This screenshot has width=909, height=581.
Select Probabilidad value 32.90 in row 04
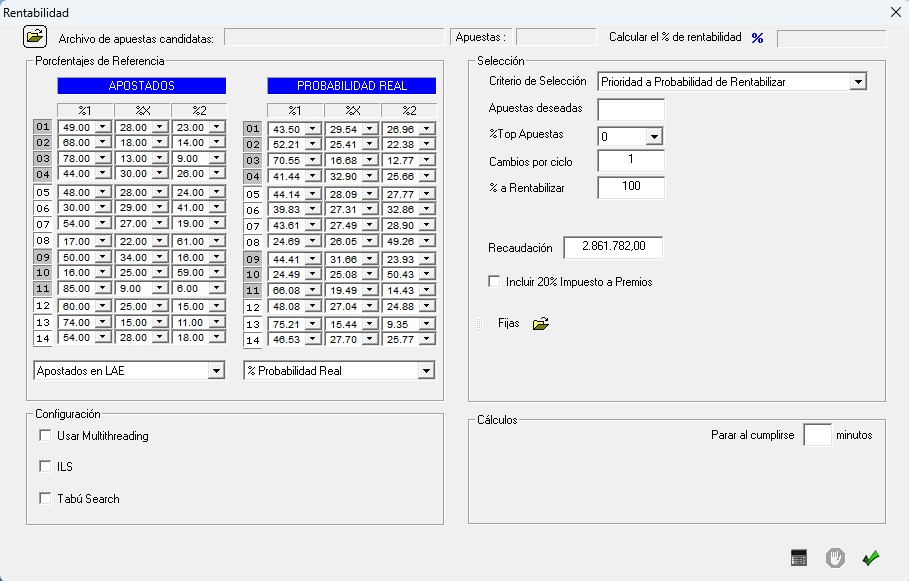[343, 176]
